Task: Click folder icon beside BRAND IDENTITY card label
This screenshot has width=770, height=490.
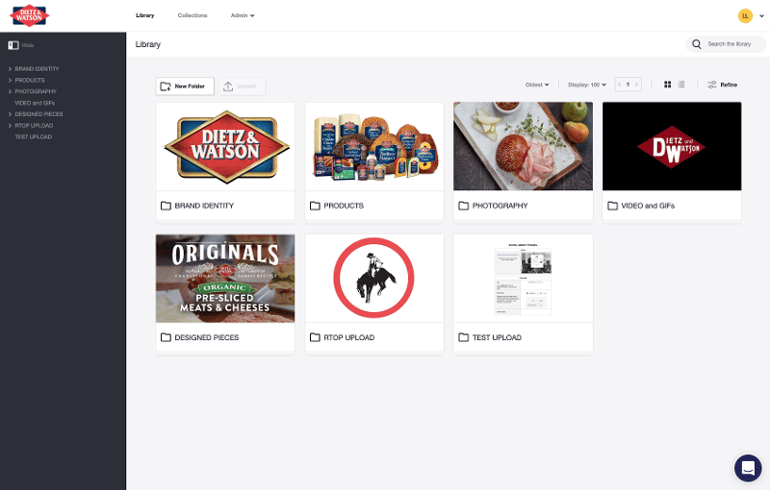Action: pos(166,206)
